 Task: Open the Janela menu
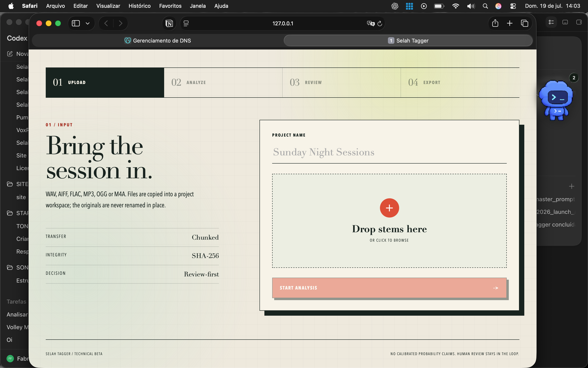[x=198, y=6]
